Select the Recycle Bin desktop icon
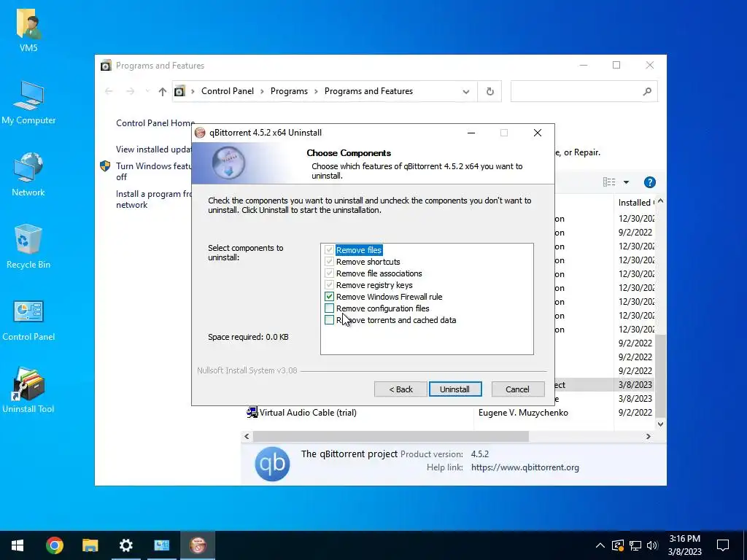 28,246
